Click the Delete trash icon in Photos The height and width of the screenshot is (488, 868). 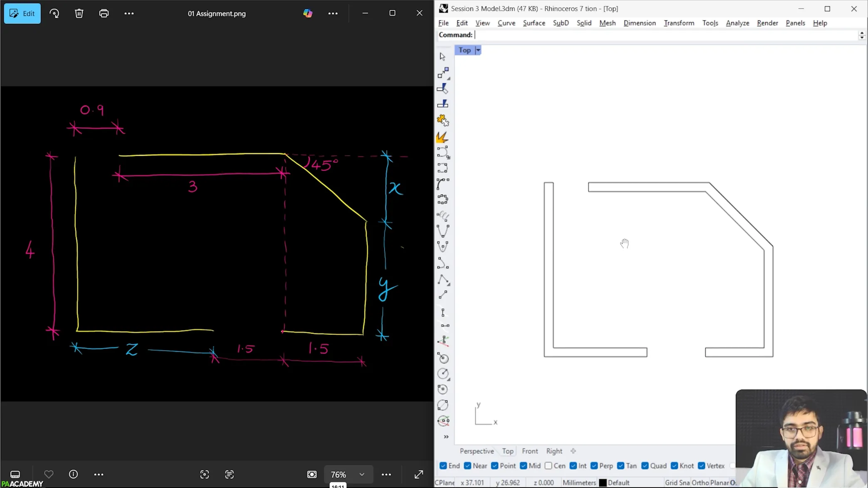[79, 13]
